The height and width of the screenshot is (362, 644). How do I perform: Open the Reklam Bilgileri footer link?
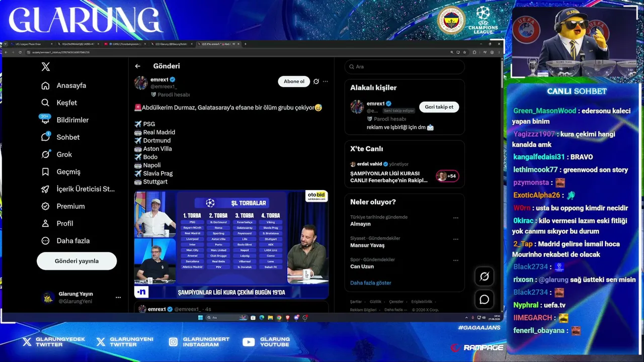[x=363, y=310]
